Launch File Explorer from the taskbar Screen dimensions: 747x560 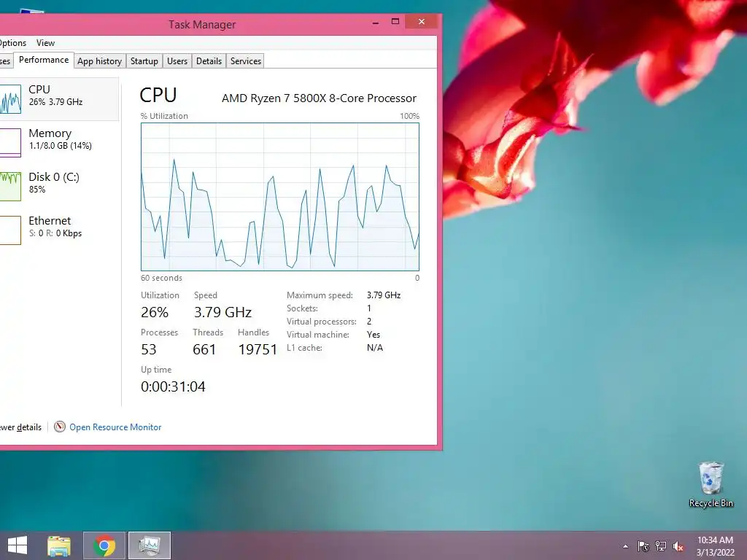point(59,545)
